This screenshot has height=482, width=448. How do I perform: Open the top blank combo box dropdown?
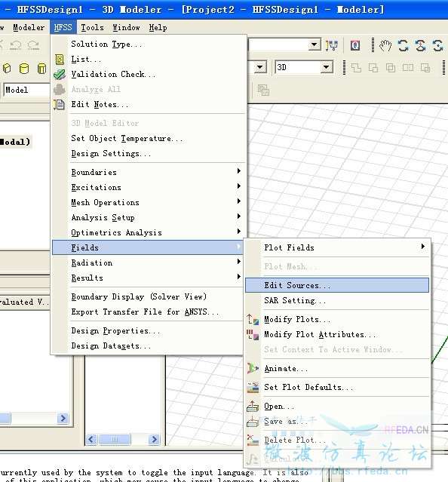tap(314, 45)
